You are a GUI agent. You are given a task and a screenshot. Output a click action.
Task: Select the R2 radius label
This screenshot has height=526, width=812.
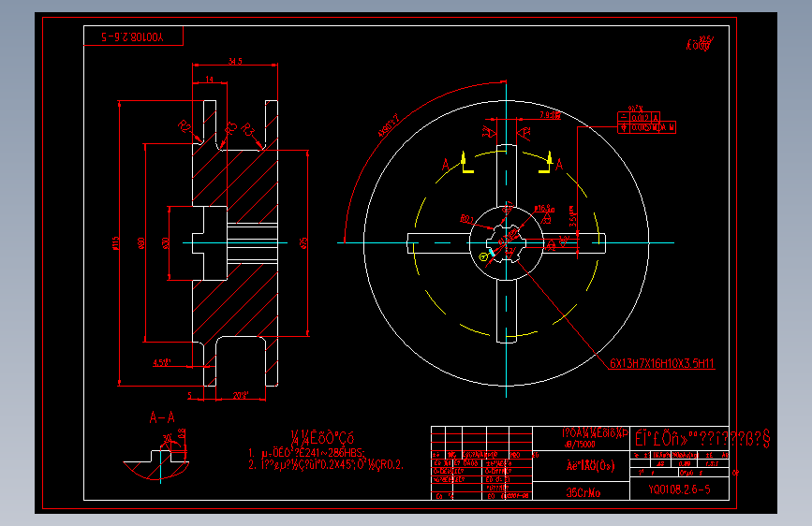[185, 125]
